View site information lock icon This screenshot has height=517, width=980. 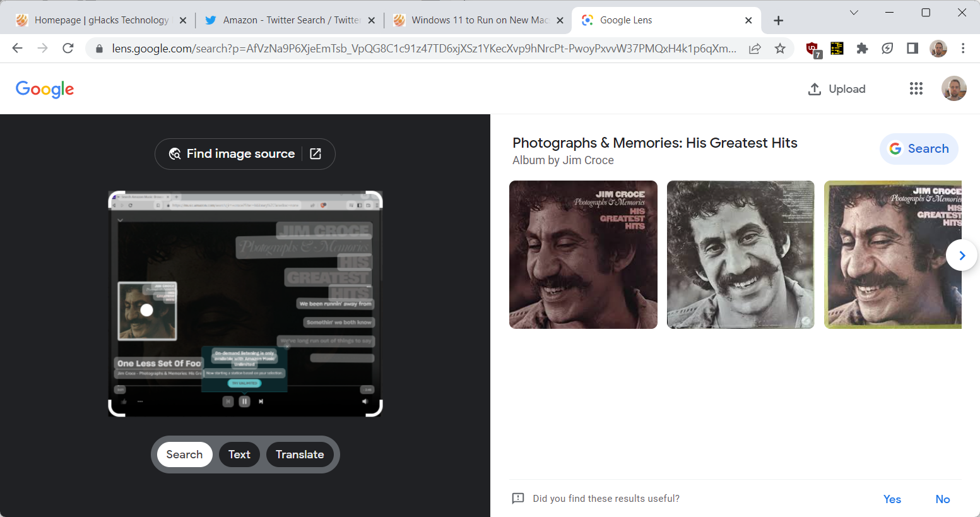[x=99, y=49]
